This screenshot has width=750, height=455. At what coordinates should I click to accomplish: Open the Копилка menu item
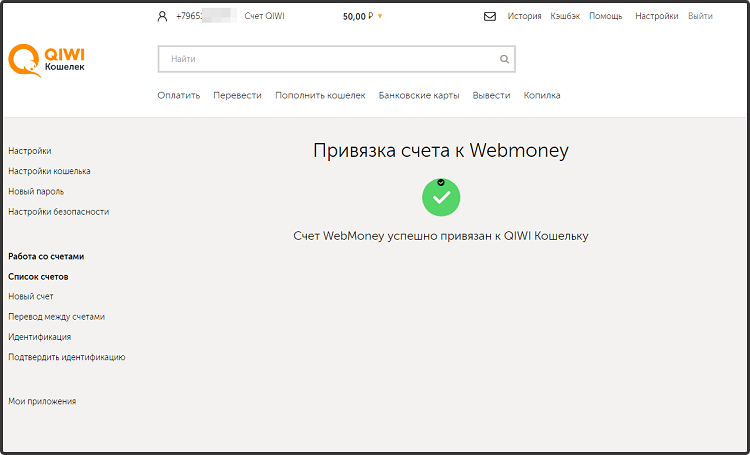click(x=542, y=96)
